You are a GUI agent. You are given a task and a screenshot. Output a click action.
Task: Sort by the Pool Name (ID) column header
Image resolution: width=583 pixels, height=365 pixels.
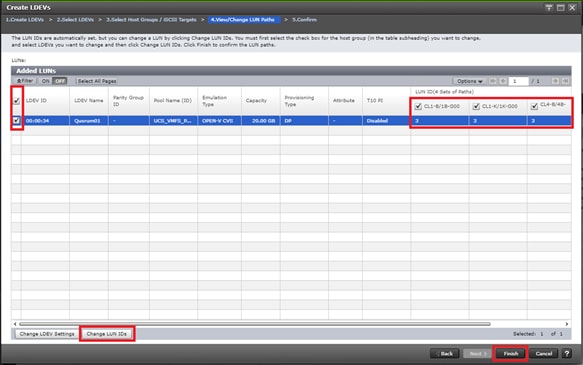173,101
